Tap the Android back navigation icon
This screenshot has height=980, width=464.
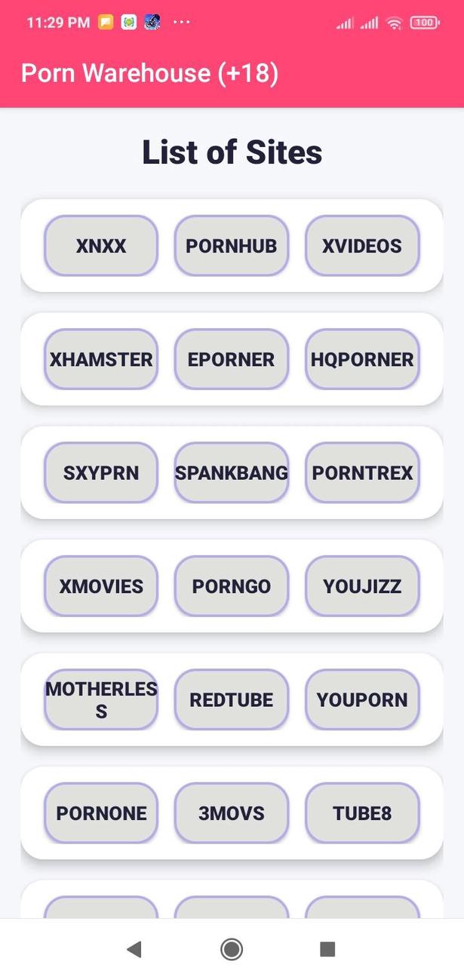point(134,949)
